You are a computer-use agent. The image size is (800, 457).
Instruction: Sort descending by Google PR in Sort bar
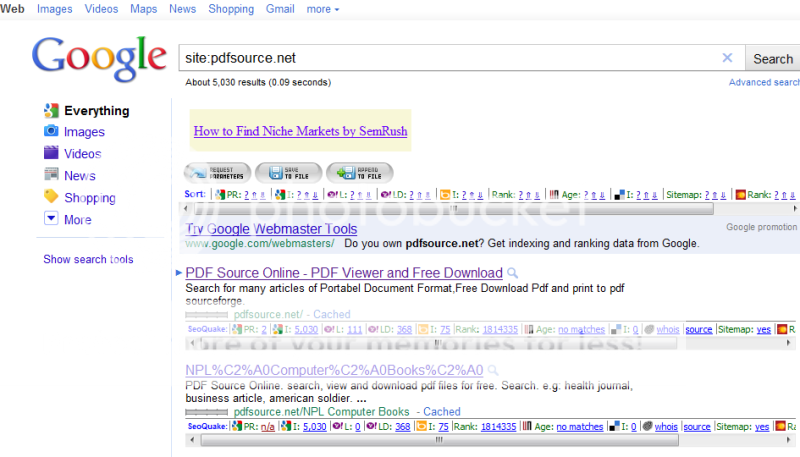[x=263, y=195]
